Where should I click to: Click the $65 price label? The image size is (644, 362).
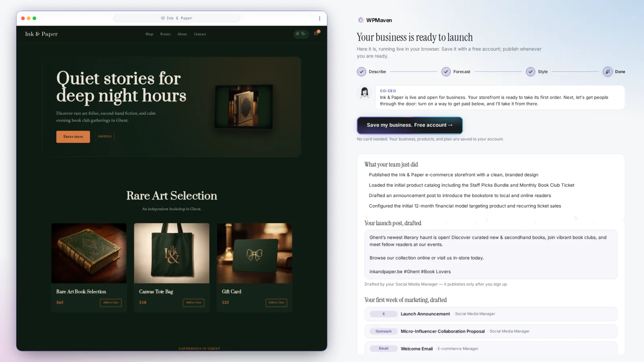60,302
